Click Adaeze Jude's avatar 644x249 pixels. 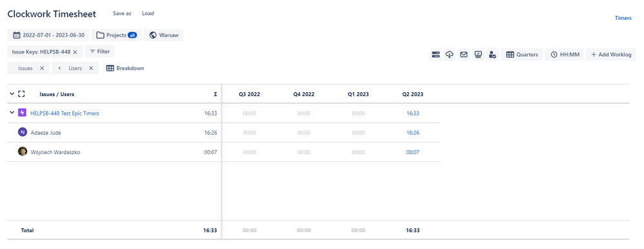[22, 132]
